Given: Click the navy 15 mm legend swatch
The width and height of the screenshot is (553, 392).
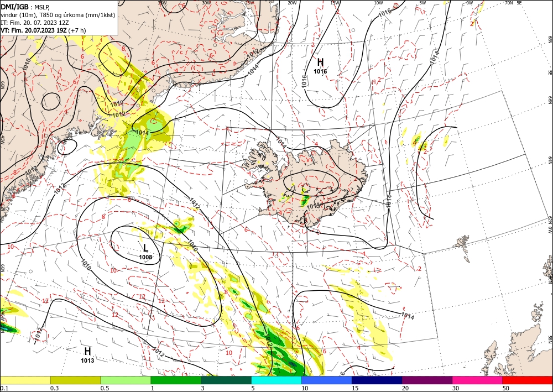Looking at the screenshot, I should [377, 380].
